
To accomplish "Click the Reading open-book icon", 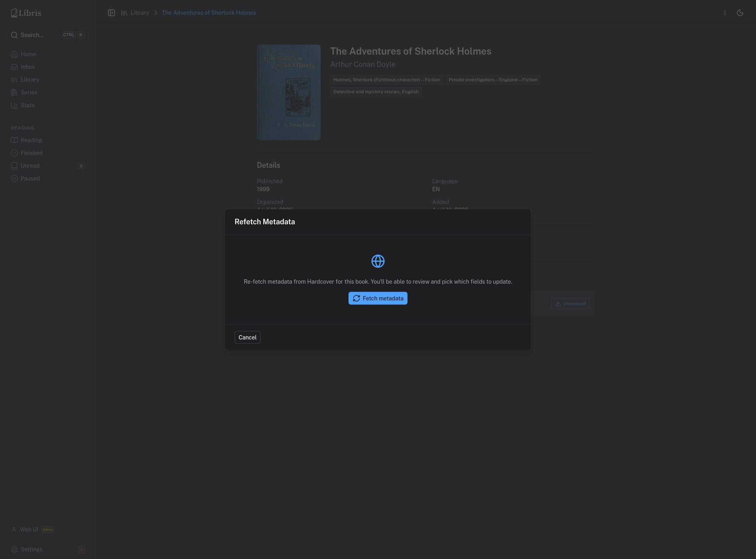I will (14, 140).
